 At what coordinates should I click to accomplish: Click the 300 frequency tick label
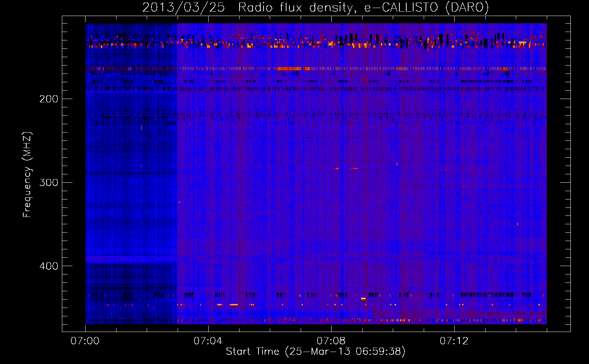click(x=49, y=182)
